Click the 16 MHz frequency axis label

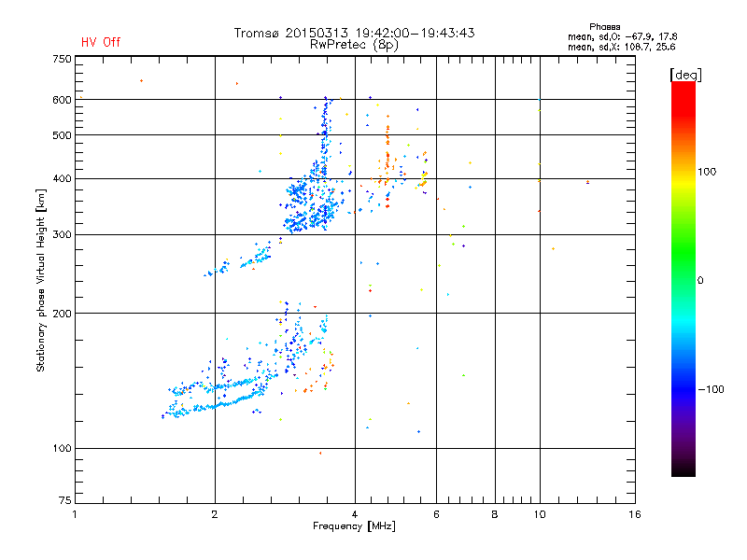pyautogui.click(x=635, y=514)
